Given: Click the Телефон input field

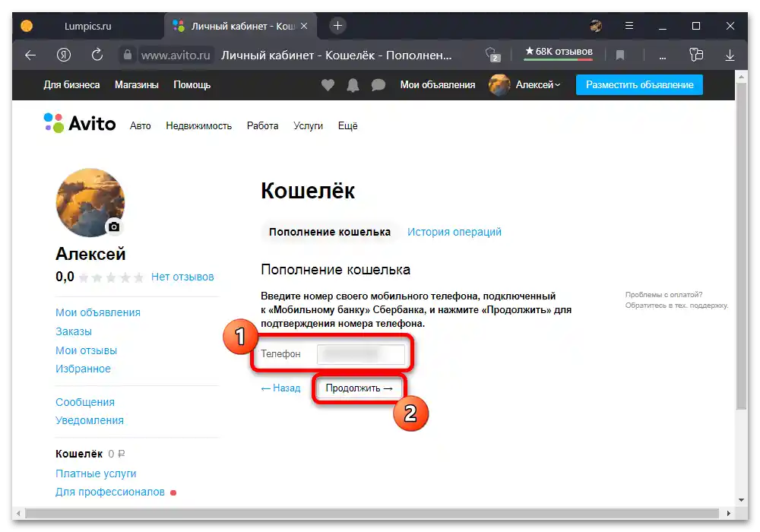Looking at the screenshot, I should coord(361,354).
